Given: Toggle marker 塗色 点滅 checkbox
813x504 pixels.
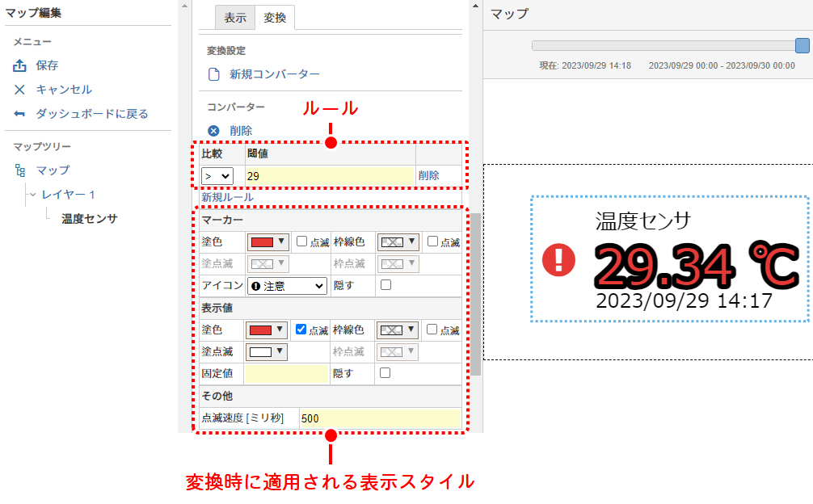Looking at the screenshot, I should [301, 241].
